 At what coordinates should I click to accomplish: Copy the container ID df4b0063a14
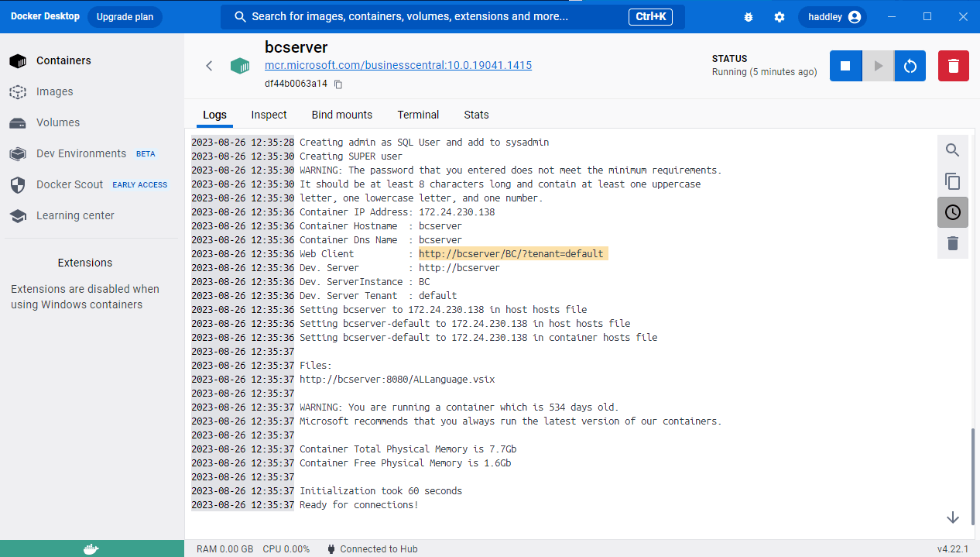tap(338, 84)
